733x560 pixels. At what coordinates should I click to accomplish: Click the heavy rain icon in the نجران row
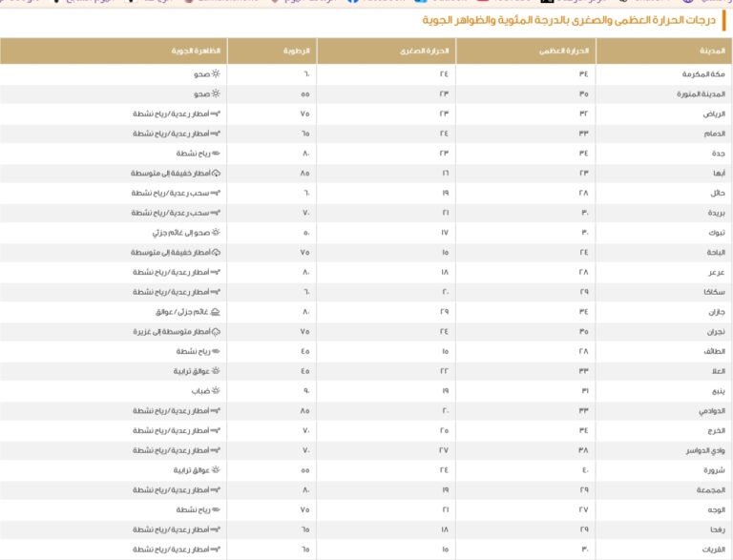pos(216,331)
